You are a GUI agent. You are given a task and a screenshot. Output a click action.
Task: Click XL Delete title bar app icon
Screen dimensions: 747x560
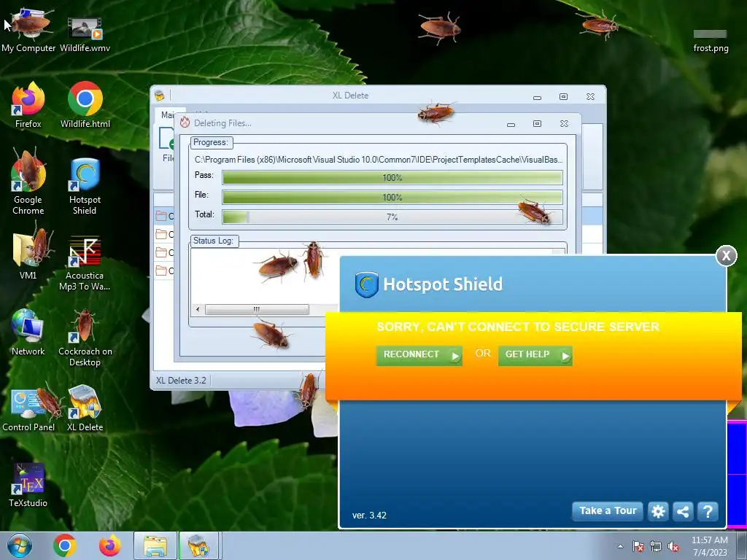pyautogui.click(x=160, y=96)
